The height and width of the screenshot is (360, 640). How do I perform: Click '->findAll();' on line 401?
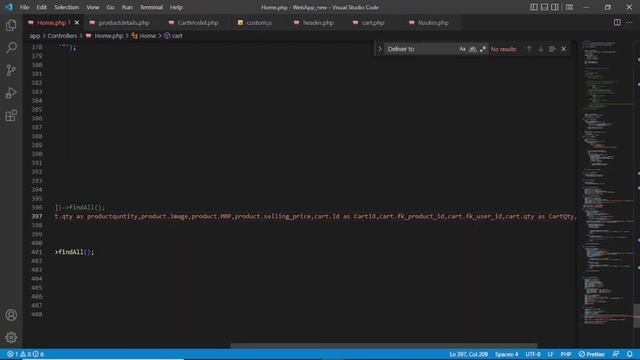point(74,252)
